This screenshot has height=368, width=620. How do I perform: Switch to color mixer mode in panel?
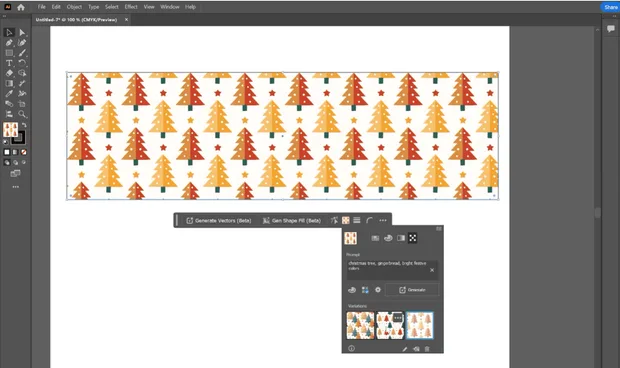[388, 238]
